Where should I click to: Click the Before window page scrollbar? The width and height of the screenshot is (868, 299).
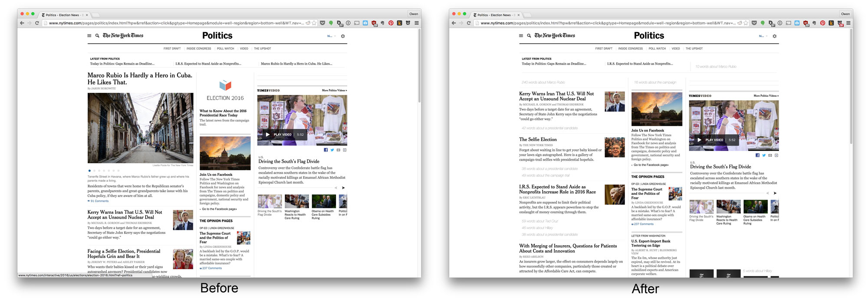tap(419, 65)
